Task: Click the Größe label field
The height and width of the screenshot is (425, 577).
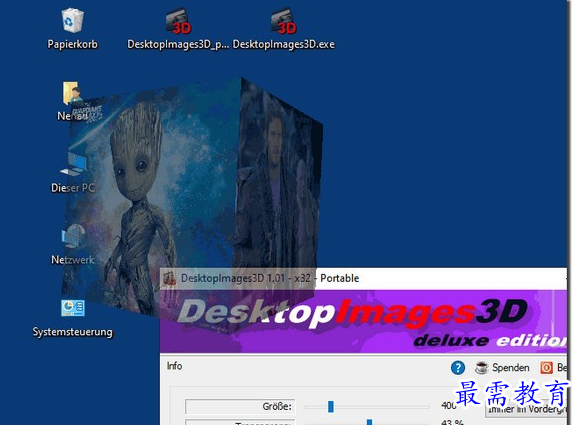Action: point(240,406)
